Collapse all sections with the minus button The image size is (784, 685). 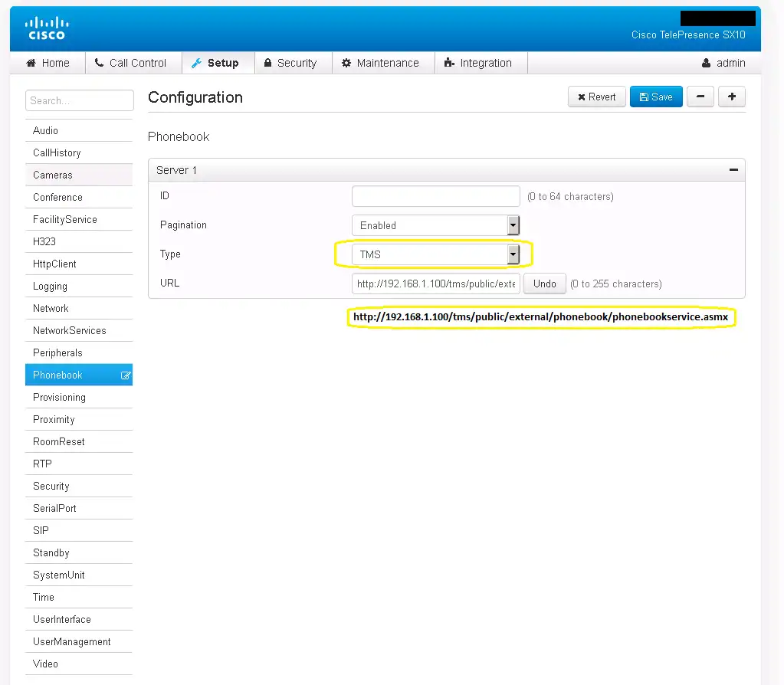(700, 97)
